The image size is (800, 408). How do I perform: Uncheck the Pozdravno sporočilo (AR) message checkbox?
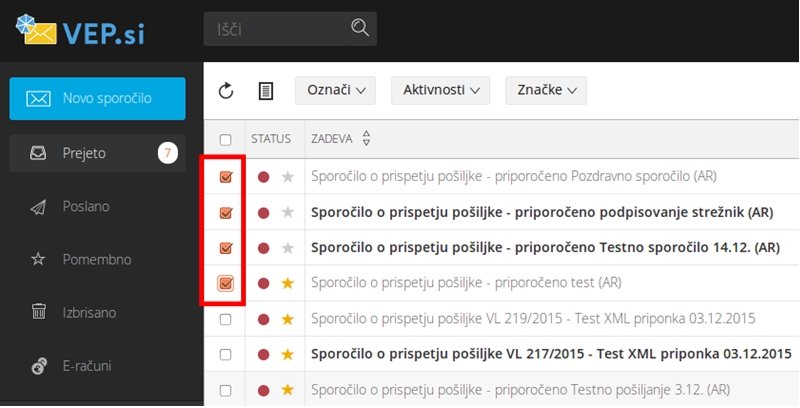click(x=226, y=177)
